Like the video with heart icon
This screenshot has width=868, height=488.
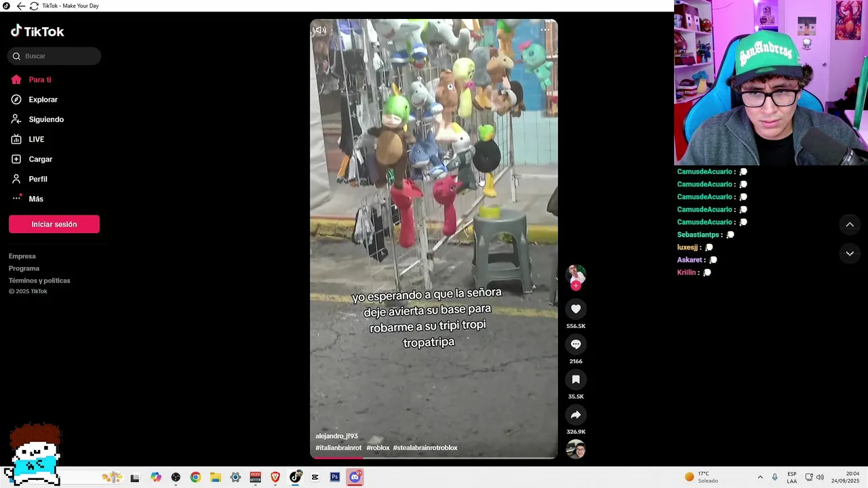pos(576,309)
